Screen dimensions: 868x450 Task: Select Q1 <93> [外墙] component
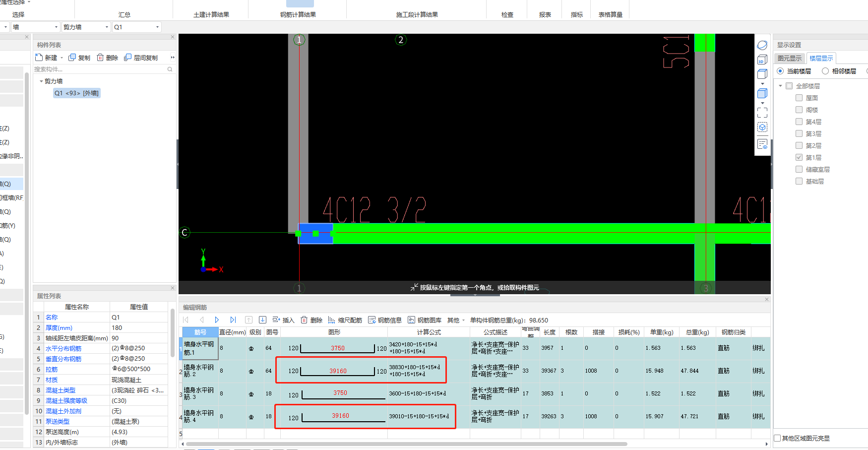coord(77,93)
